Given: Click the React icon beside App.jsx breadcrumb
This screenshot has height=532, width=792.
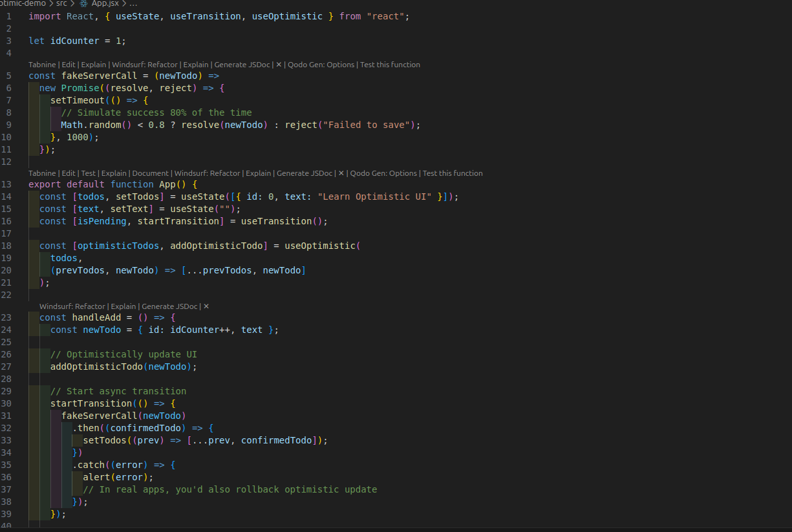Looking at the screenshot, I should click(83, 3).
